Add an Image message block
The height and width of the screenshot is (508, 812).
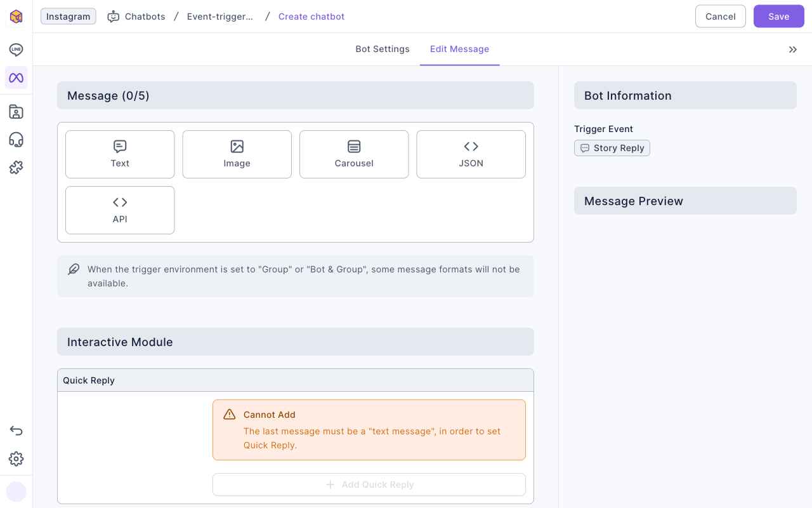click(x=237, y=154)
